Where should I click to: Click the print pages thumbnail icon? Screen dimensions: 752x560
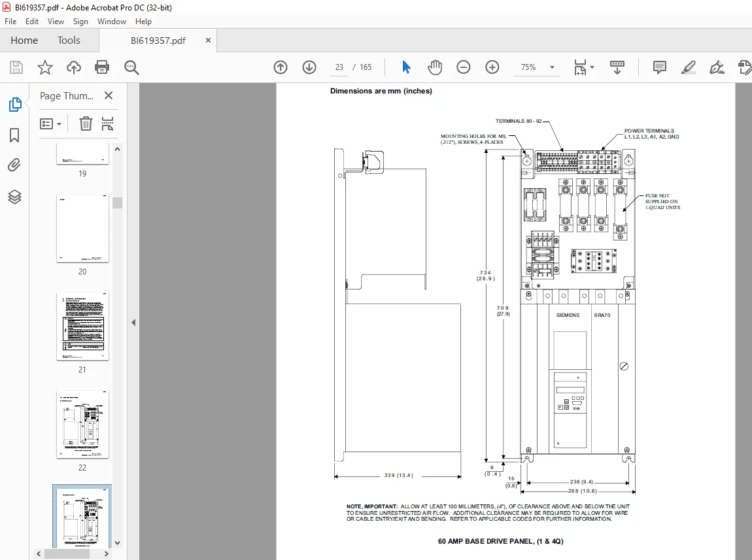tap(107, 124)
